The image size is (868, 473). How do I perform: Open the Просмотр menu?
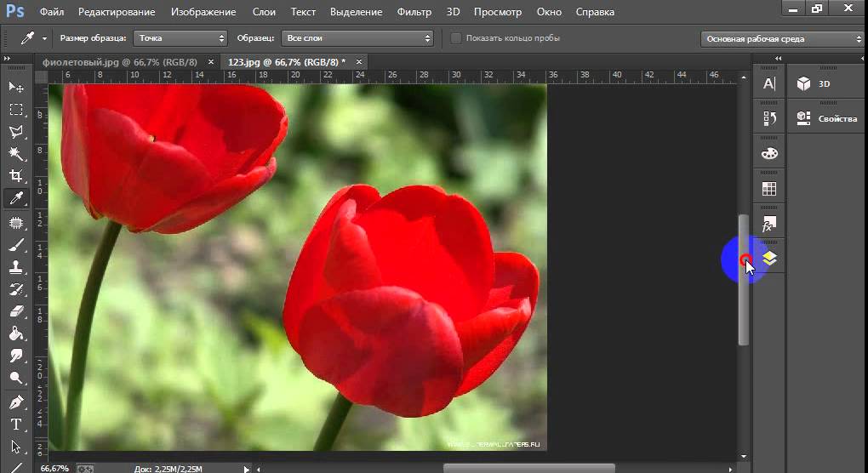coord(498,12)
